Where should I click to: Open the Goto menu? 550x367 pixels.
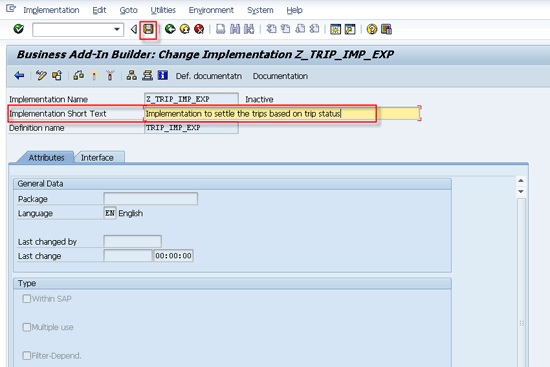click(x=128, y=10)
